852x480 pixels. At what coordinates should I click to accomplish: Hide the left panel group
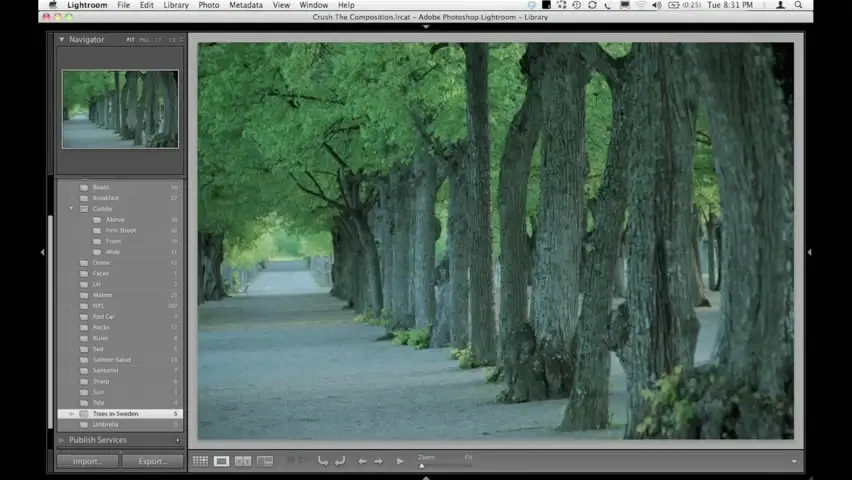(42, 252)
